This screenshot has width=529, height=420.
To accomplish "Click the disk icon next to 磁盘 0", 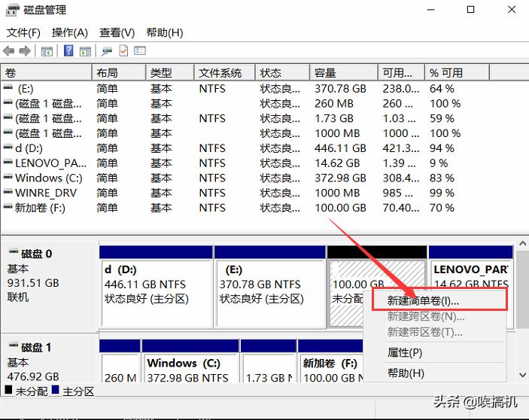I will click(x=14, y=251).
